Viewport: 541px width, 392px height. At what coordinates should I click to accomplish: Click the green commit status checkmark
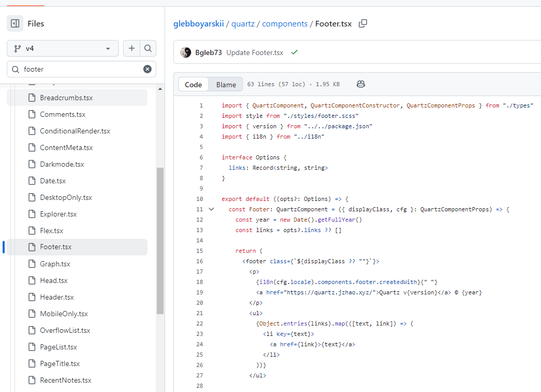(x=294, y=52)
